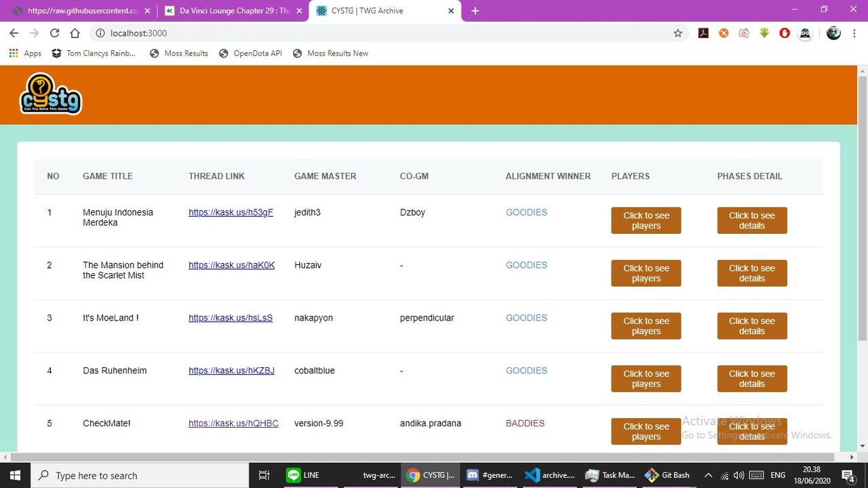868x488 pixels.
Task: Click the browser home icon
Action: [x=75, y=33]
